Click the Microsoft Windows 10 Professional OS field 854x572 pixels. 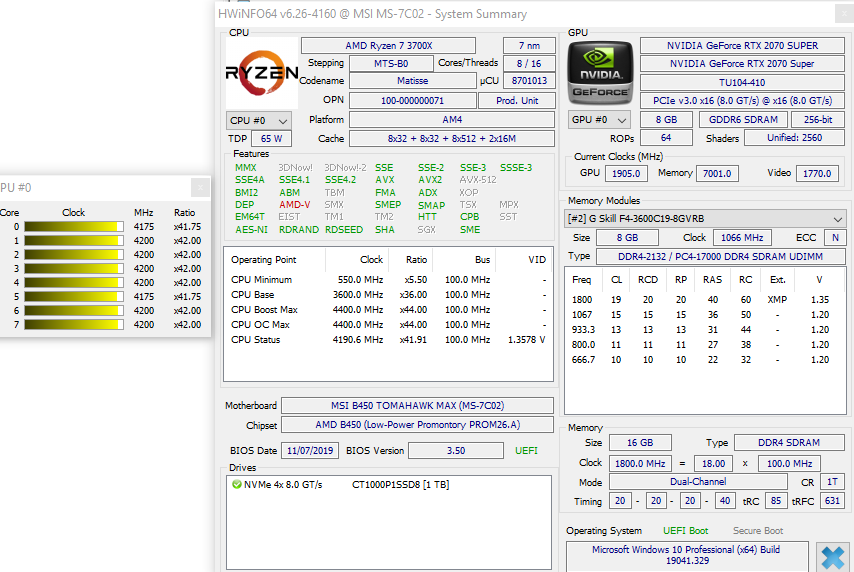click(686, 555)
